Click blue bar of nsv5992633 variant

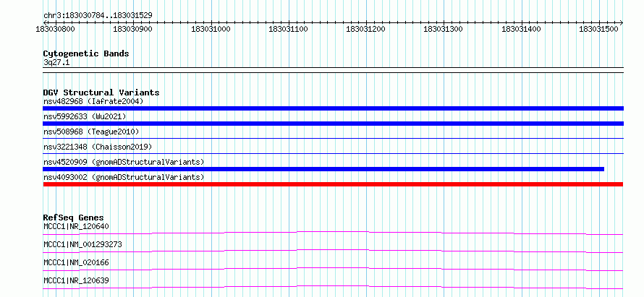333,124
